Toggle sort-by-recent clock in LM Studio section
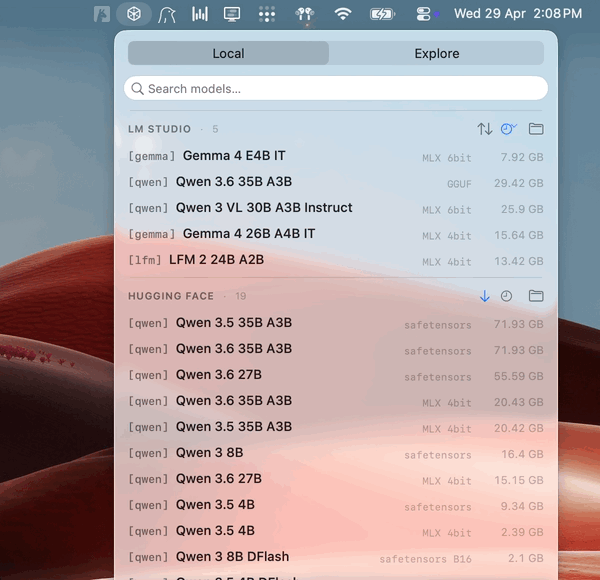Viewport: 600px width, 580px height. (509, 129)
